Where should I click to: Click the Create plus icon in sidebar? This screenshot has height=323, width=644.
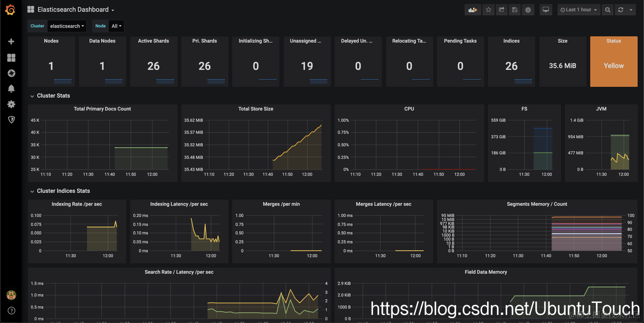[x=11, y=41]
